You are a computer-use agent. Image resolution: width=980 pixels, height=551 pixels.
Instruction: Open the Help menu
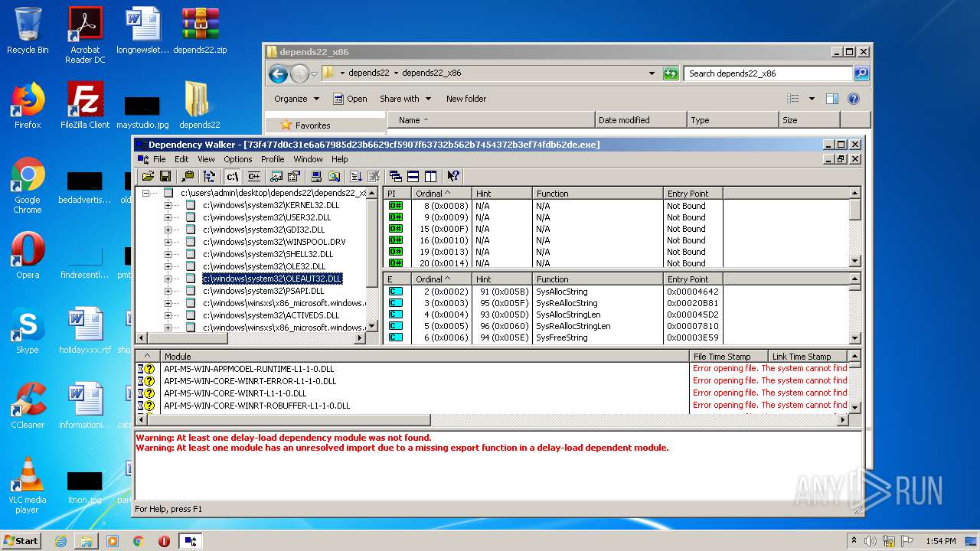point(340,159)
